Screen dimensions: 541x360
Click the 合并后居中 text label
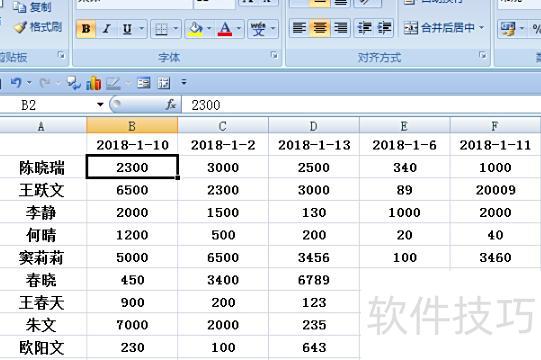(x=448, y=28)
